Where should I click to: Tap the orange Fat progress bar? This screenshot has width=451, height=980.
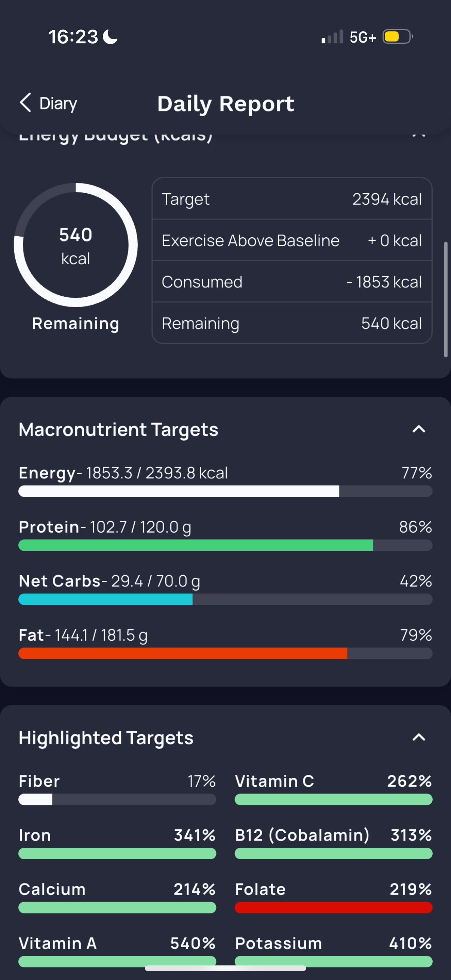click(x=225, y=653)
